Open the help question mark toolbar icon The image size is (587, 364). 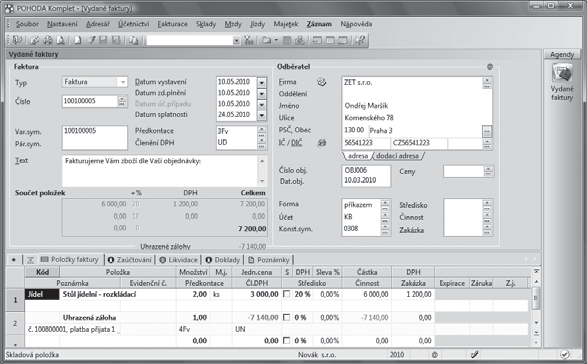point(360,40)
